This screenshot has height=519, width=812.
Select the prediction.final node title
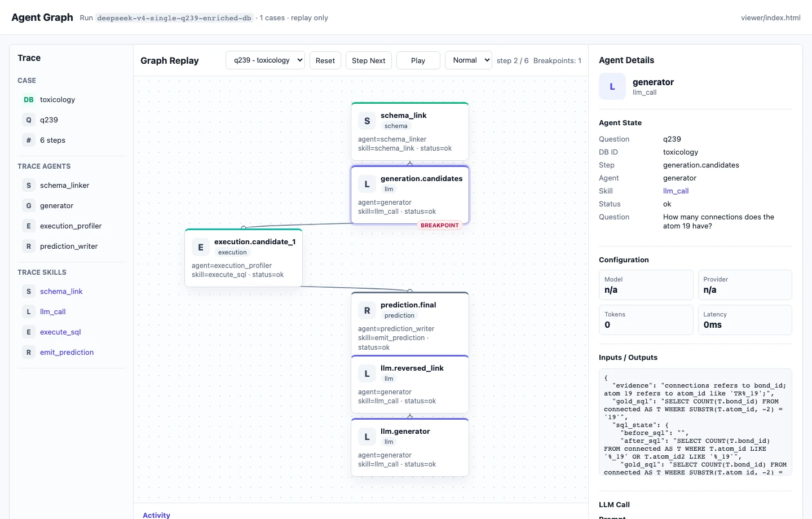pyautogui.click(x=408, y=305)
